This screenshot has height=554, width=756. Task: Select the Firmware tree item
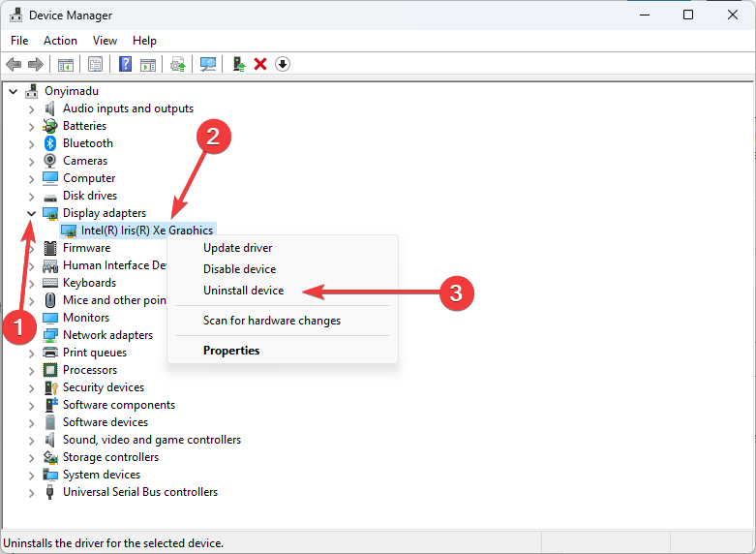(87, 248)
